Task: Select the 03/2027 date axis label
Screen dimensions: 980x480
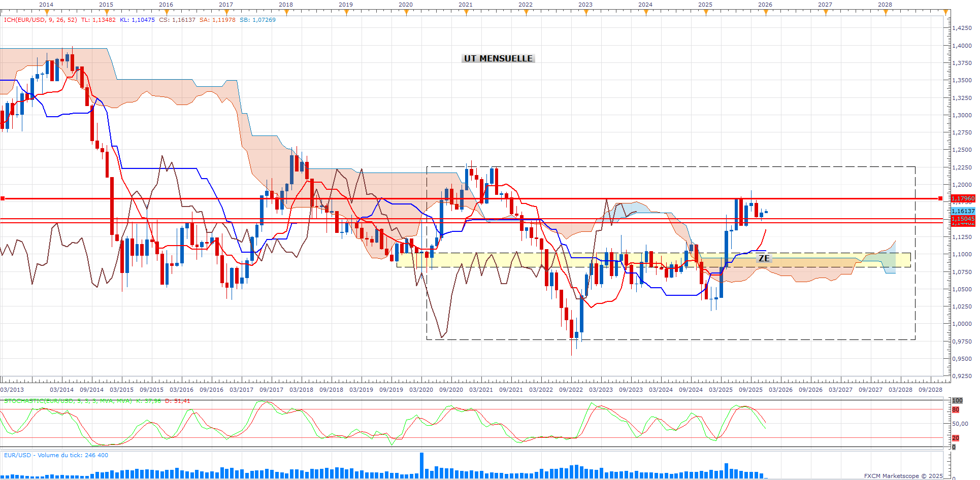Action: point(841,390)
